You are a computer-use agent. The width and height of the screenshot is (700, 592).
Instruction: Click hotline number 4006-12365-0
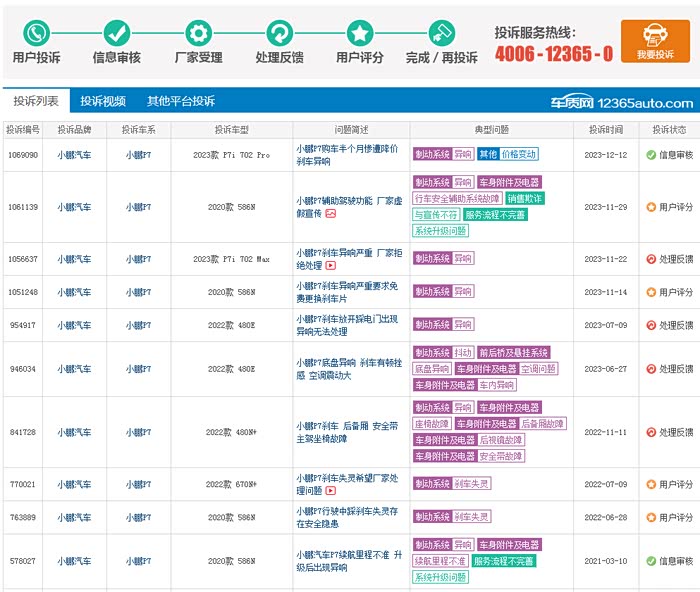(554, 54)
